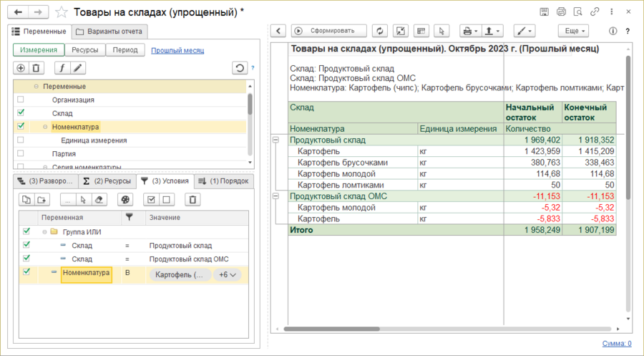Click the favorites star icon beside the title

pos(62,12)
